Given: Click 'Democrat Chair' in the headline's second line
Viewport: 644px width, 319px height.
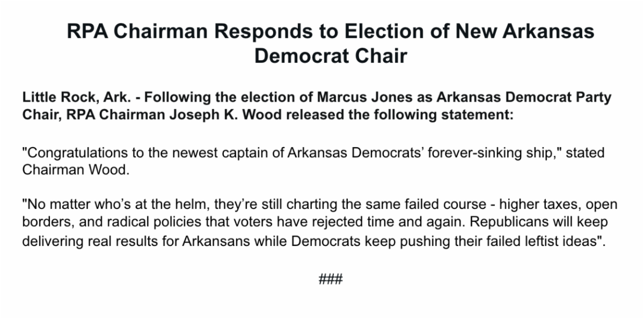Looking at the screenshot, I should (x=331, y=56).
